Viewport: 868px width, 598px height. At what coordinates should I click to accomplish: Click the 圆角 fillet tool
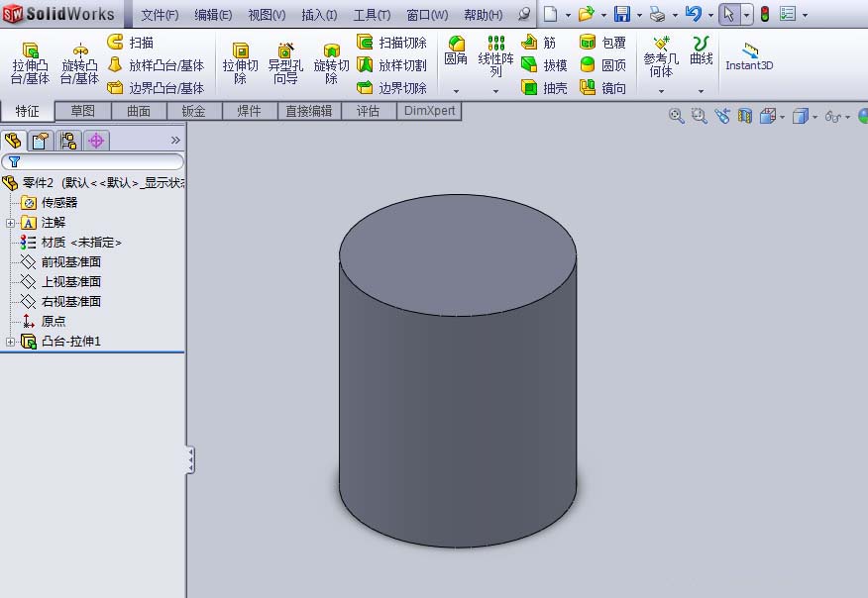456,50
